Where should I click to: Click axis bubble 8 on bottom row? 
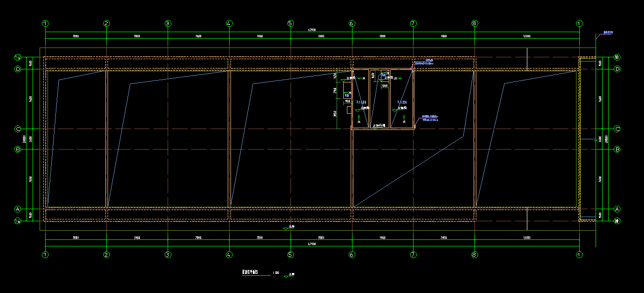474,255
